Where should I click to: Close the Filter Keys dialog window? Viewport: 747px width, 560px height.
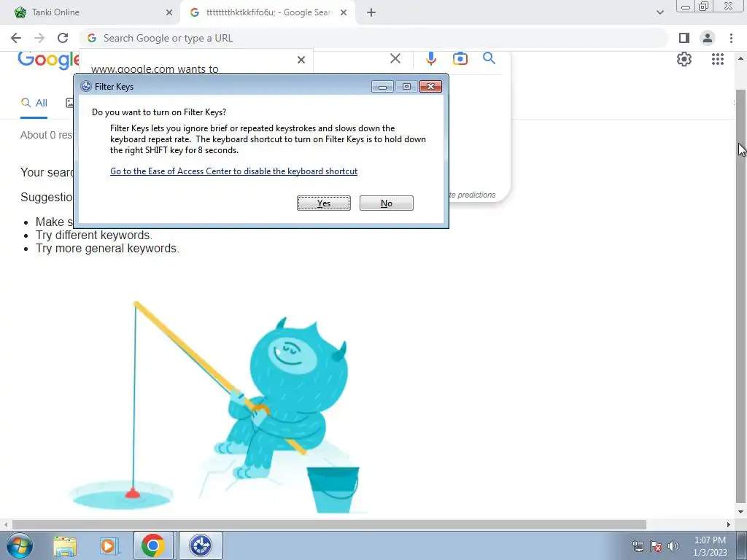[x=430, y=86]
